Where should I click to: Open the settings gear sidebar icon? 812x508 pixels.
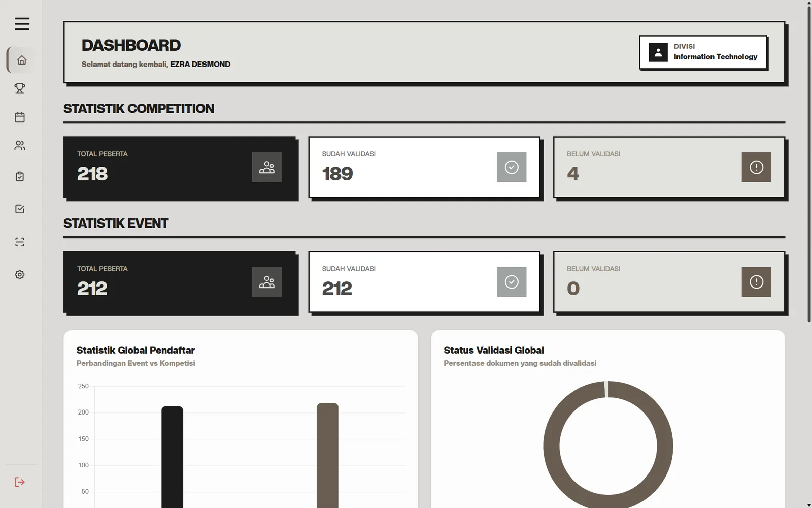(20, 274)
